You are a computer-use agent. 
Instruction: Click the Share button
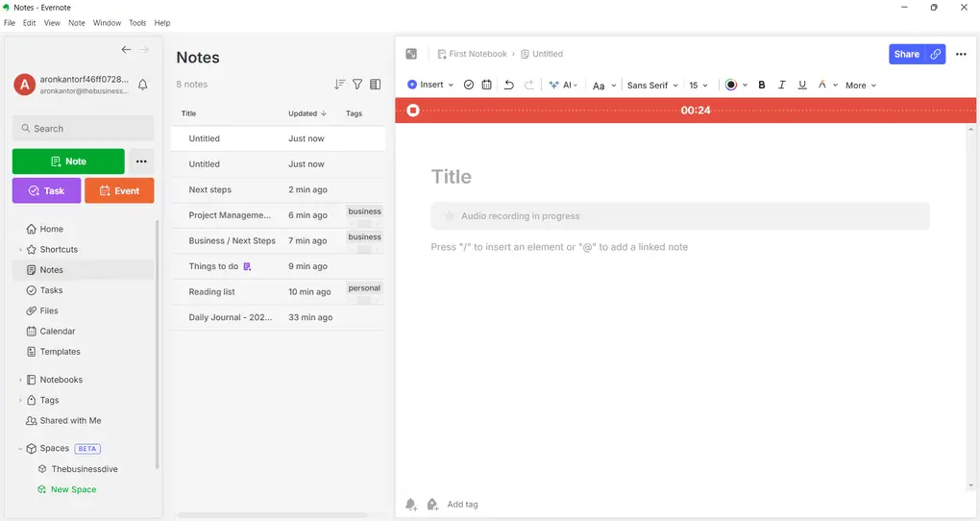(x=906, y=55)
